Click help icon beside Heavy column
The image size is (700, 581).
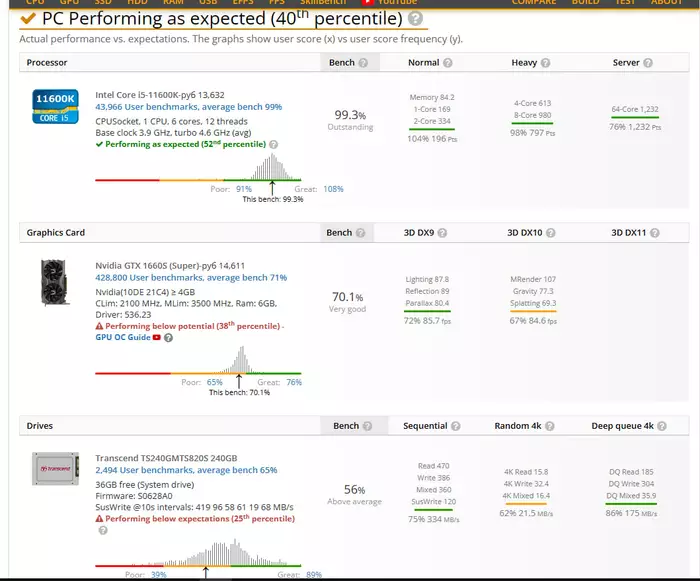pyautogui.click(x=546, y=63)
